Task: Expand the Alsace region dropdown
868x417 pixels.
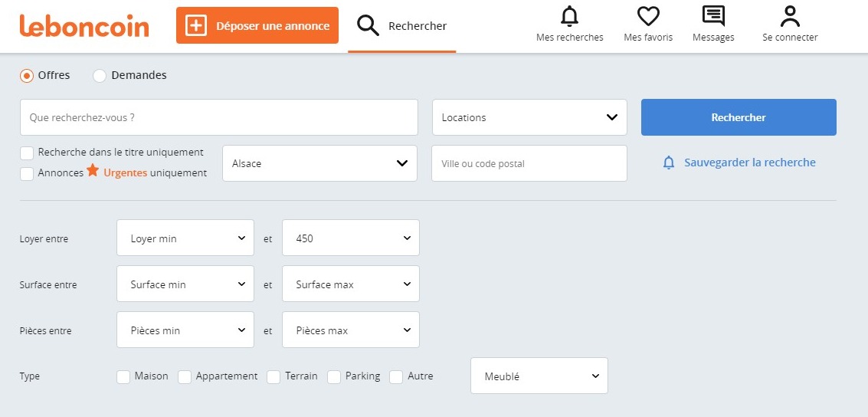Action: [x=319, y=163]
